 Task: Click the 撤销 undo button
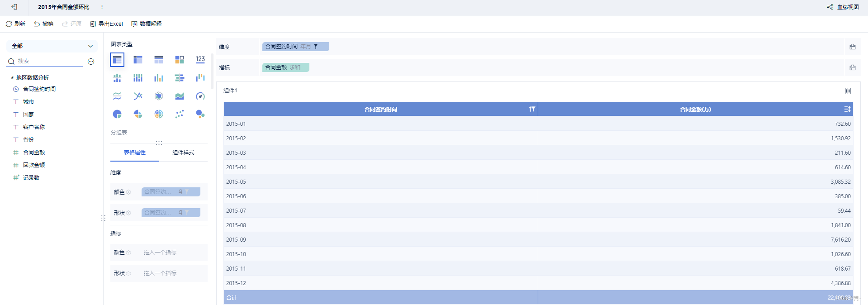coord(43,24)
